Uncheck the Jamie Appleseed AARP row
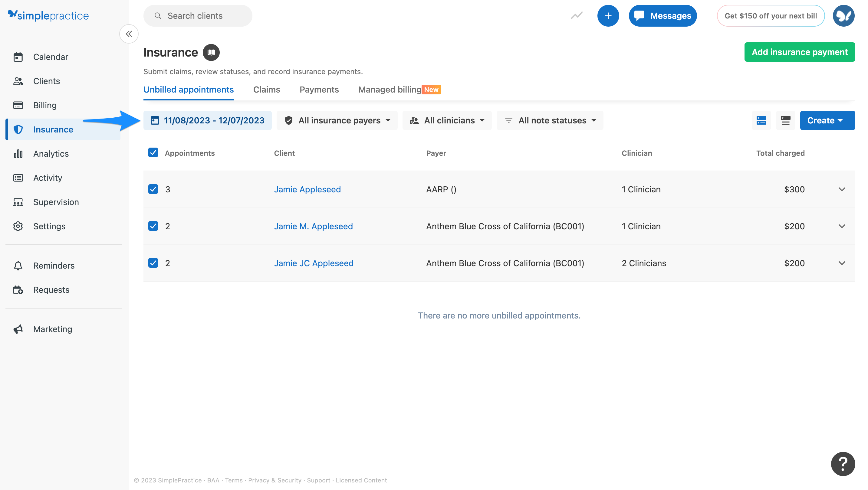This screenshot has width=868, height=490. click(153, 189)
